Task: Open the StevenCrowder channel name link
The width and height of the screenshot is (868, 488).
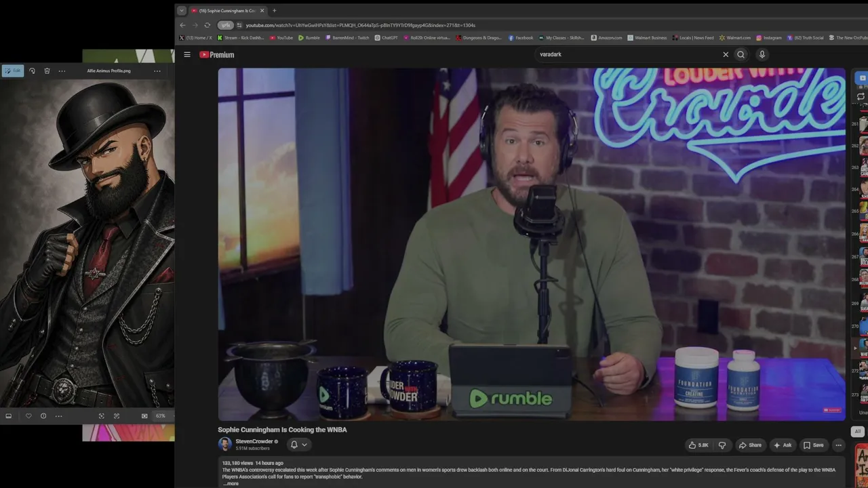Action: pyautogui.click(x=254, y=441)
